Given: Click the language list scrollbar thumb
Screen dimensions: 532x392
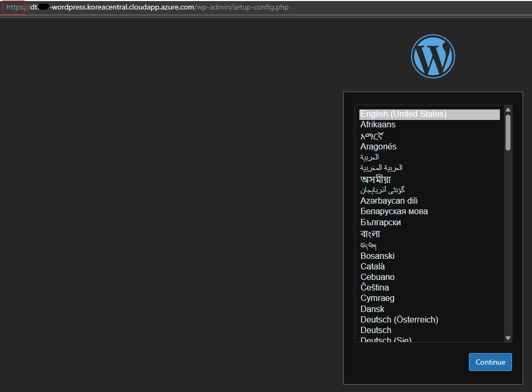Looking at the screenshot, I should tap(508, 133).
